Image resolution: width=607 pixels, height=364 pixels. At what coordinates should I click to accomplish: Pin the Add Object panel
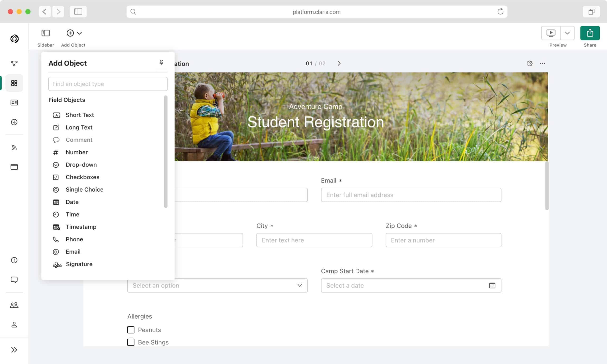161,63
